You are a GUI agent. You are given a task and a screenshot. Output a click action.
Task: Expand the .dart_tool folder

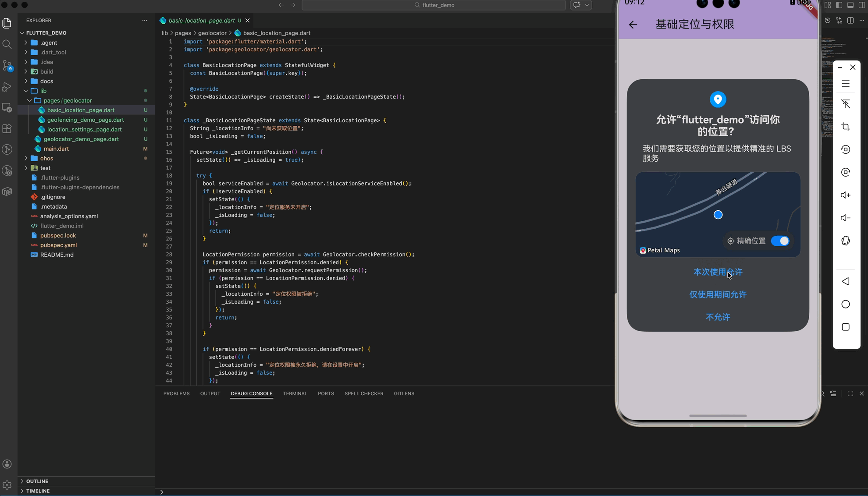[26, 52]
